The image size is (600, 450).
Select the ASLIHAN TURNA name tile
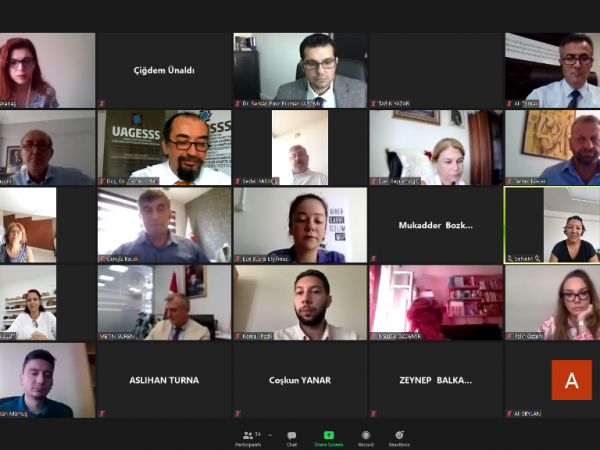(x=164, y=380)
